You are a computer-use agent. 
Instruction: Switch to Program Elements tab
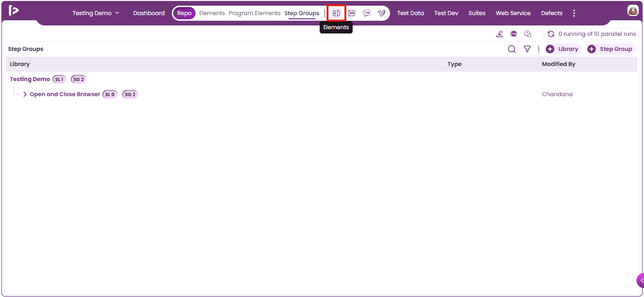click(x=254, y=13)
